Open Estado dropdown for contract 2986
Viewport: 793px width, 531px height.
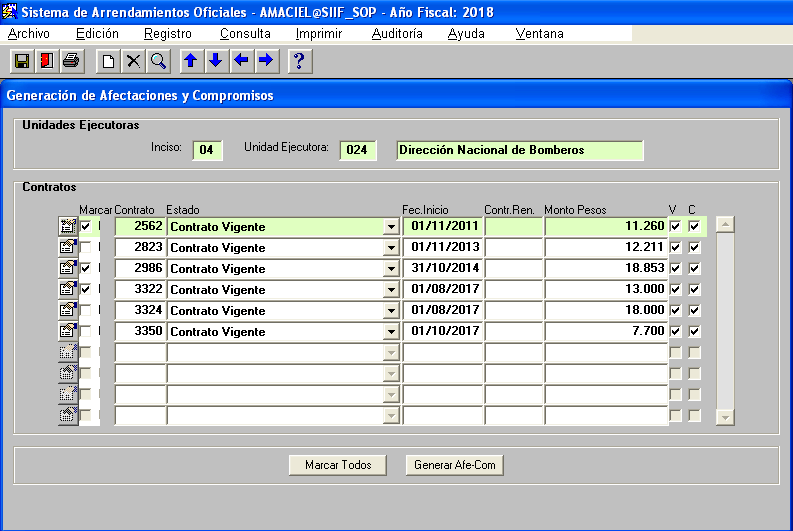(391, 269)
